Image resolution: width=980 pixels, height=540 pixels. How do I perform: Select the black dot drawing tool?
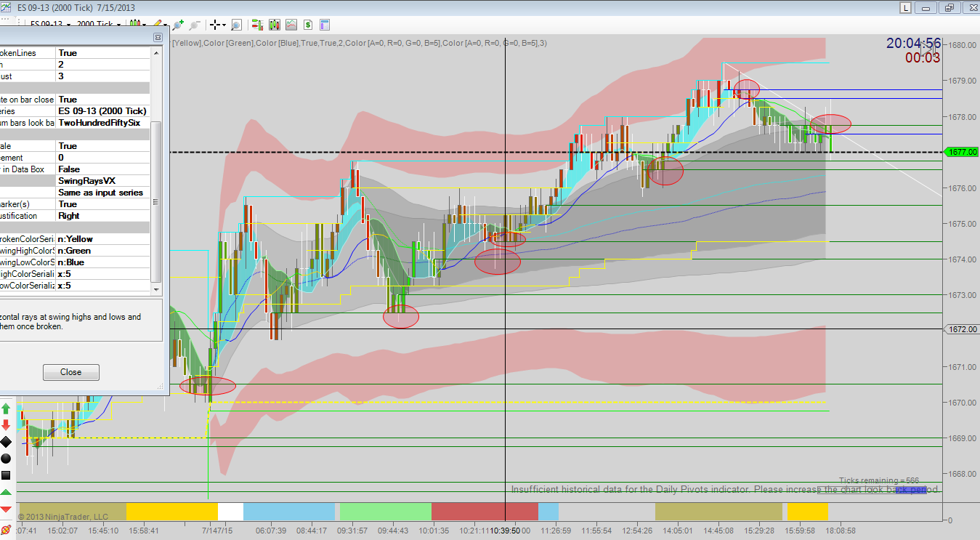6,458
